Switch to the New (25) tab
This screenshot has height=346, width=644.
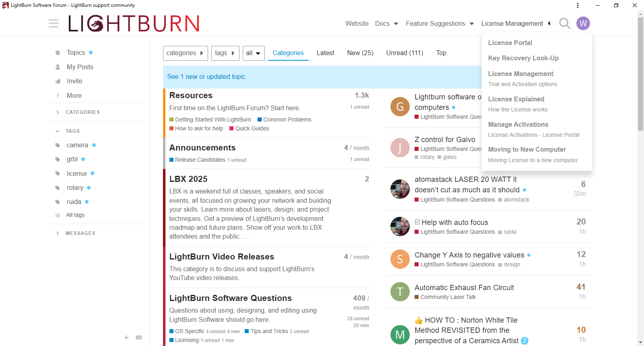[360, 53]
